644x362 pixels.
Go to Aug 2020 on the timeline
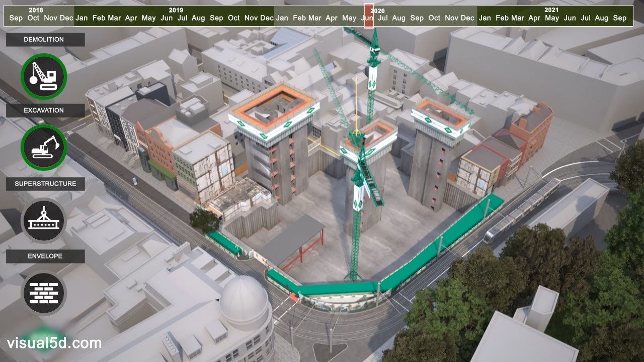click(x=399, y=18)
